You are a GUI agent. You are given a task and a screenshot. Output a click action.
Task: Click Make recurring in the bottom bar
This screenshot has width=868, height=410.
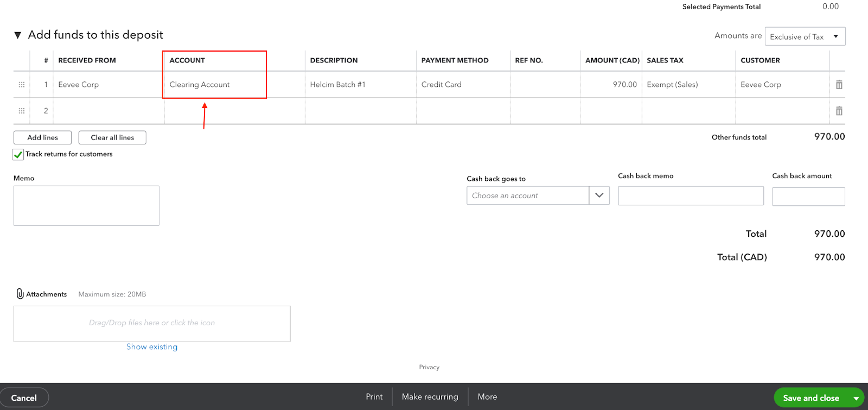430,397
